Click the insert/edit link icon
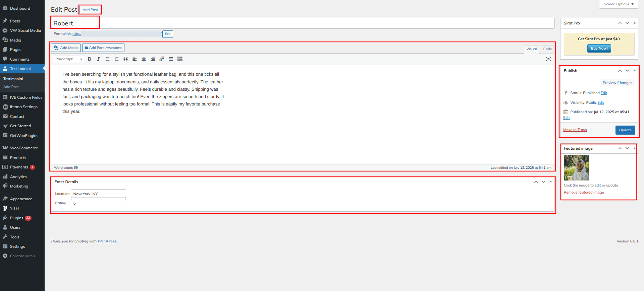This screenshot has height=291, width=644. tap(162, 59)
